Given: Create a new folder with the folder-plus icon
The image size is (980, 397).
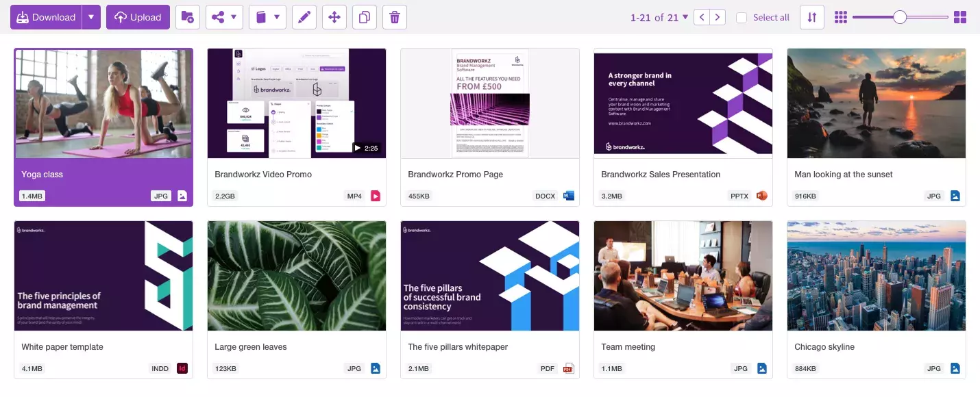Looking at the screenshot, I should pyautogui.click(x=188, y=17).
